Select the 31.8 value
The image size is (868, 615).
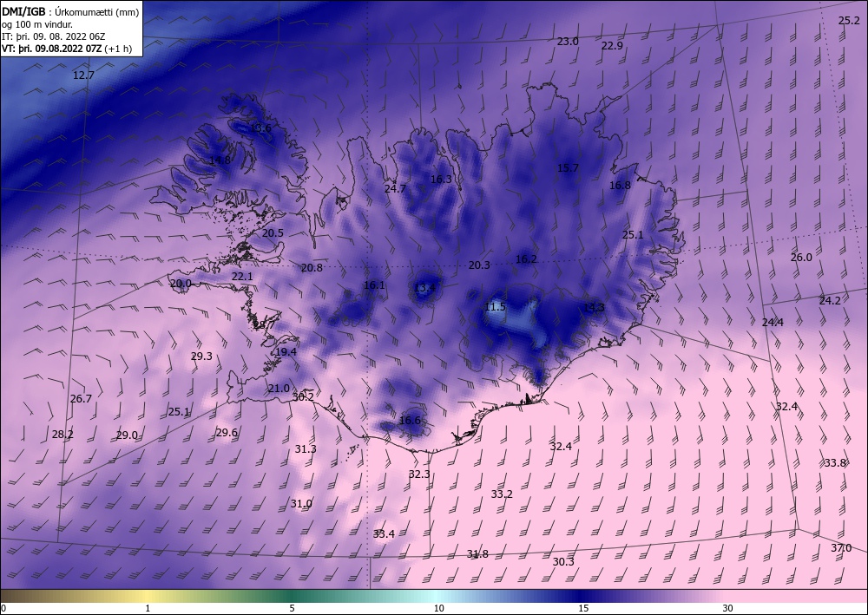pos(477,554)
